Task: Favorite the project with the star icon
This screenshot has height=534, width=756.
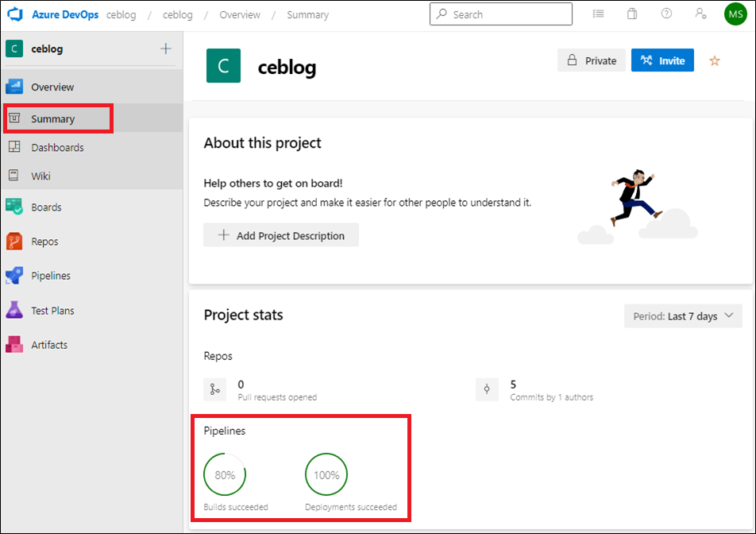Action: coord(715,60)
